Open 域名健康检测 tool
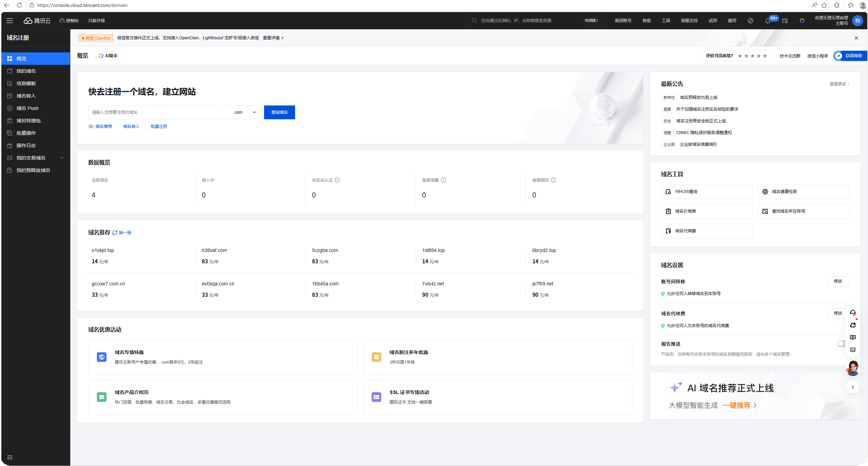Image resolution: width=868 pixels, height=466 pixels. tap(803, 192)
